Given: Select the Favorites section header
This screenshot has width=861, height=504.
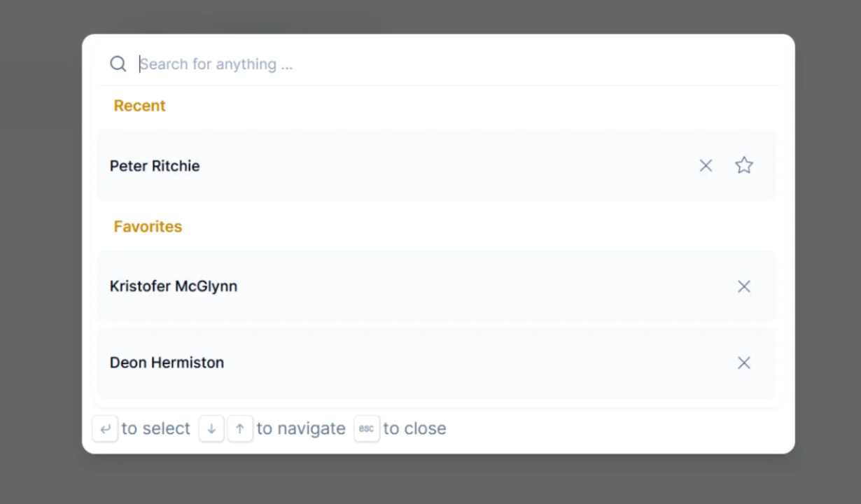Looking at the screenshot, I should click(147, 226).
